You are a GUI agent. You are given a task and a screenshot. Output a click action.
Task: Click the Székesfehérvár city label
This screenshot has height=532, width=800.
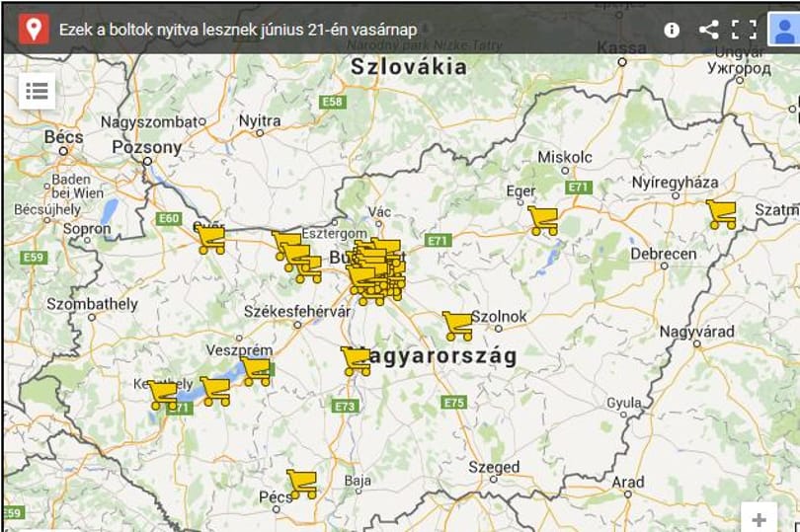[x=297, y=311]
